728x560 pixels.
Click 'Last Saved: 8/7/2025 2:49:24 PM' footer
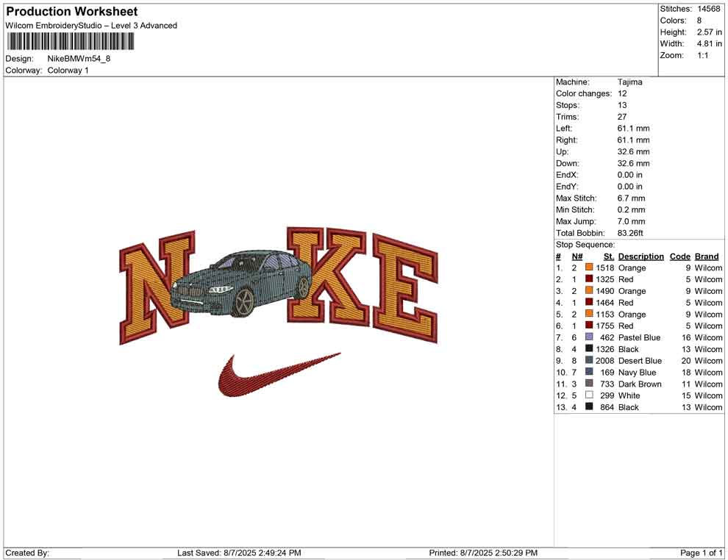pos(239,553)
